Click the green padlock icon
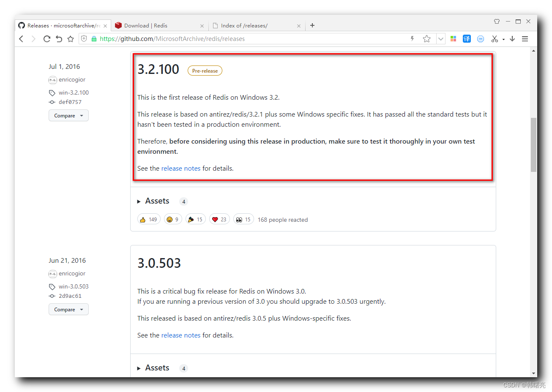552x392 pixels. click(94, 38)
